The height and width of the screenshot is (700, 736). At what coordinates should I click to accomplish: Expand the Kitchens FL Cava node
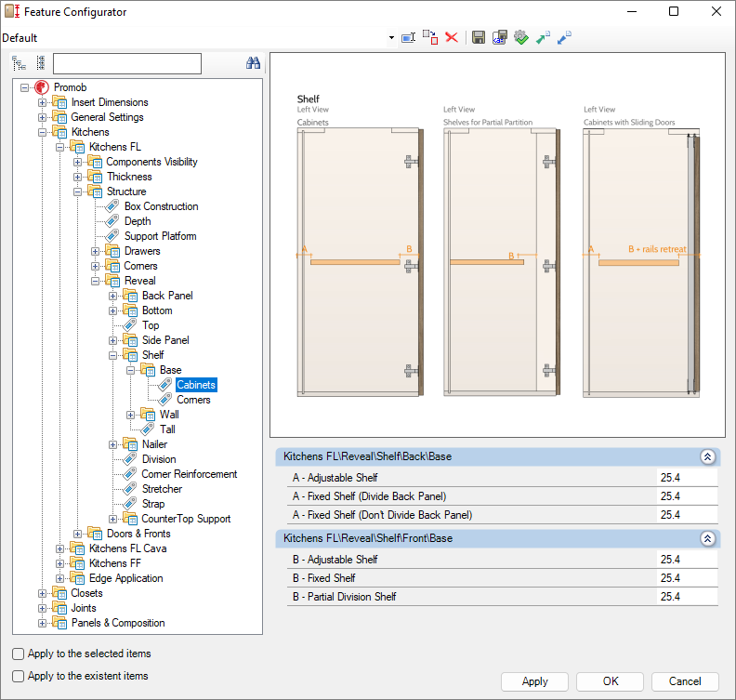[59, 548]
